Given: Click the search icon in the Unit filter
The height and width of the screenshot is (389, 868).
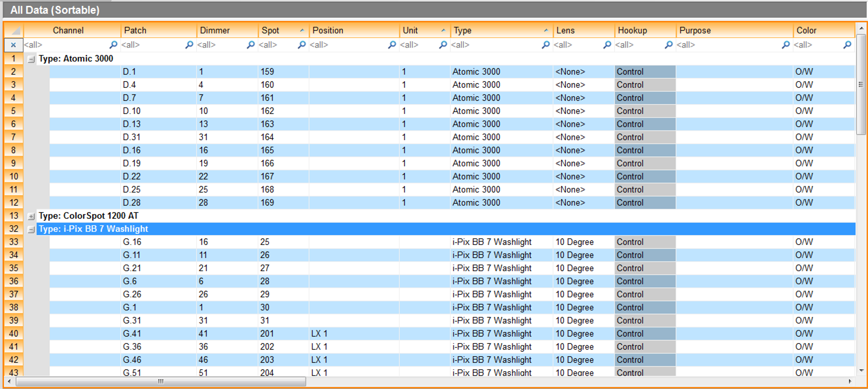Looking at the screenshot, I should (443, 45).
